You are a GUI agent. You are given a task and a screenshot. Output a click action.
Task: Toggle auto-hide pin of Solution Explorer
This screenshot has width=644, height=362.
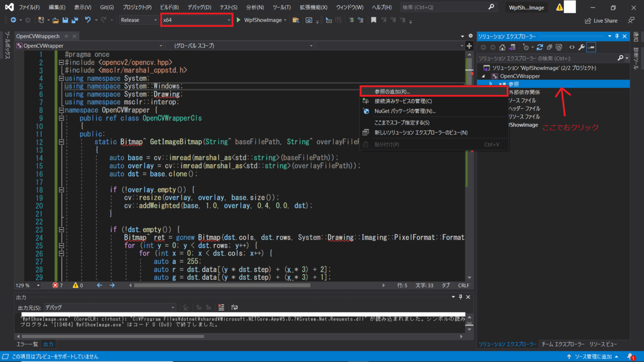coord(617,36)
